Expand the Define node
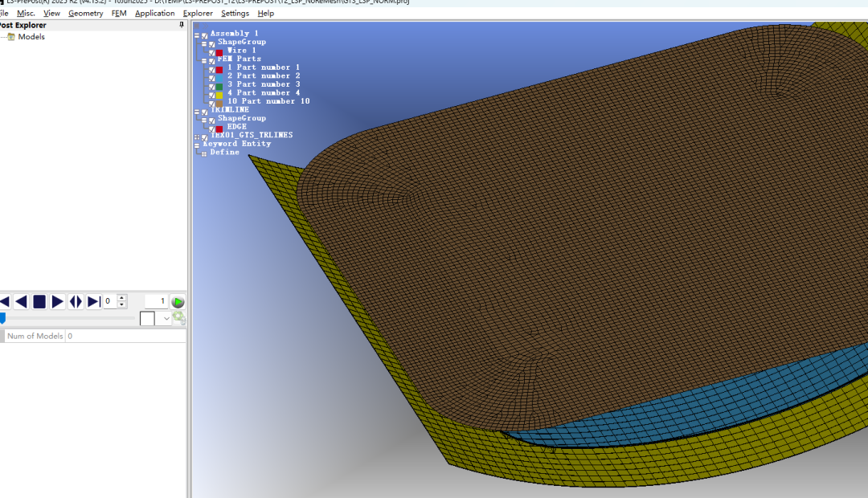 tap(203, 154)
